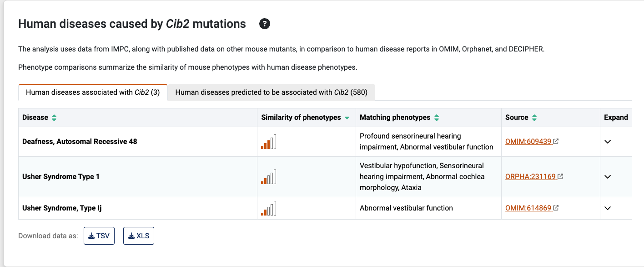The height and width of the screenshot is (267, 644).
Task: Click similarity bars for Usher Syndrome Type 1
Action: tap(269, 177)
